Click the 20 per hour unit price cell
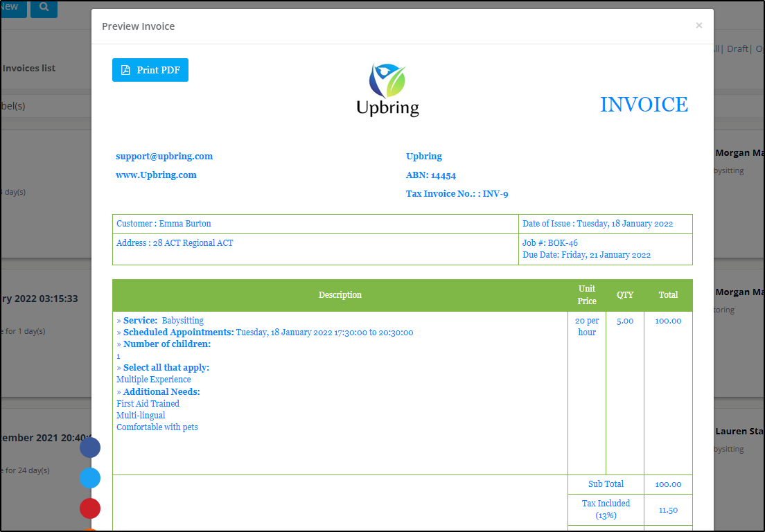 [x=587, y=393]
